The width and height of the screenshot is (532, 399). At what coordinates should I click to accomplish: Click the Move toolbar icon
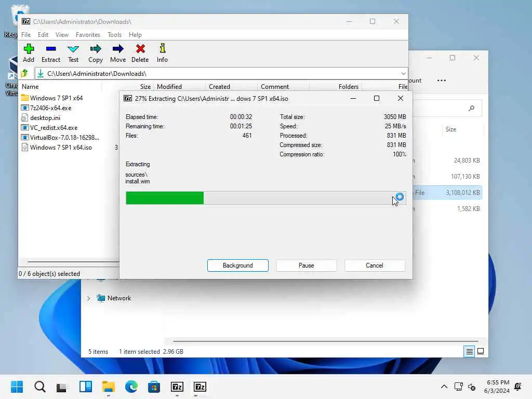(x=118, y=53)
